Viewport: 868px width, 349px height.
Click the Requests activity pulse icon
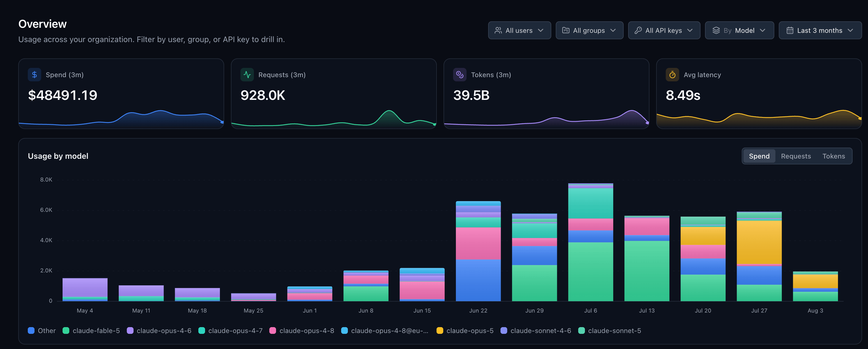[247, 75]
